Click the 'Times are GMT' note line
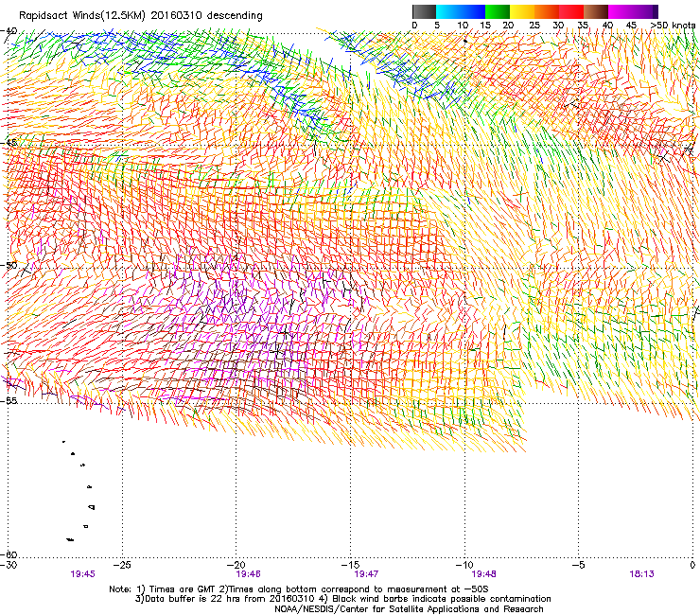Viewport: 700px width, 615px height. [299, 589]
